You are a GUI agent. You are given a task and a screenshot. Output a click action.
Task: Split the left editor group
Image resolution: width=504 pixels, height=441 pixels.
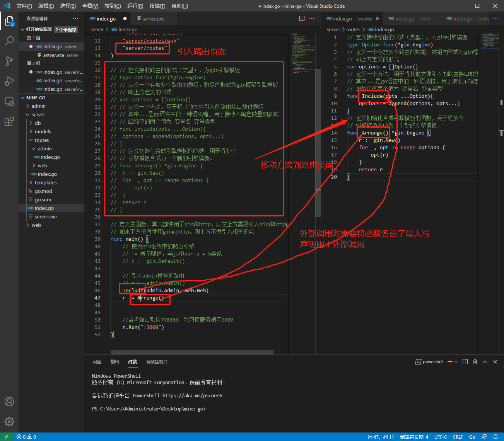point(302,18)
